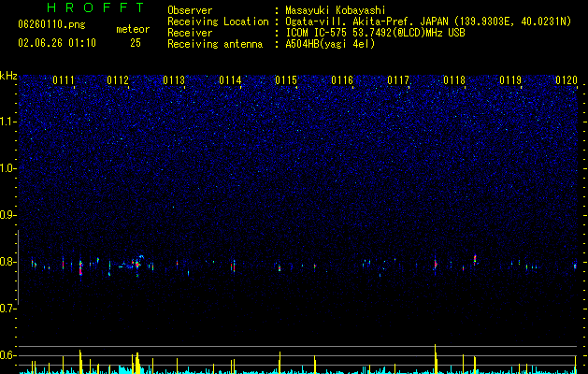Click the 0116 time marker
This screenshot has height=374, width=588.
[342, 80]
